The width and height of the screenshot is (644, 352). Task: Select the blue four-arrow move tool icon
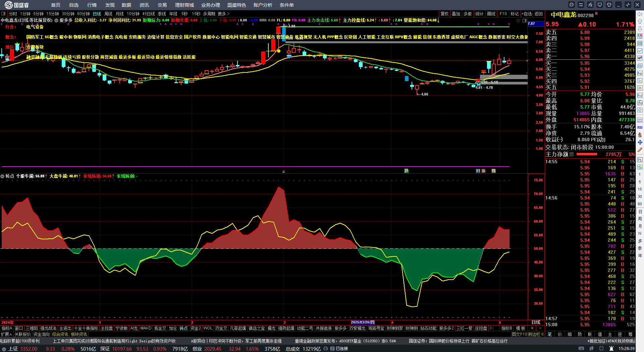[x=640, y=142]
